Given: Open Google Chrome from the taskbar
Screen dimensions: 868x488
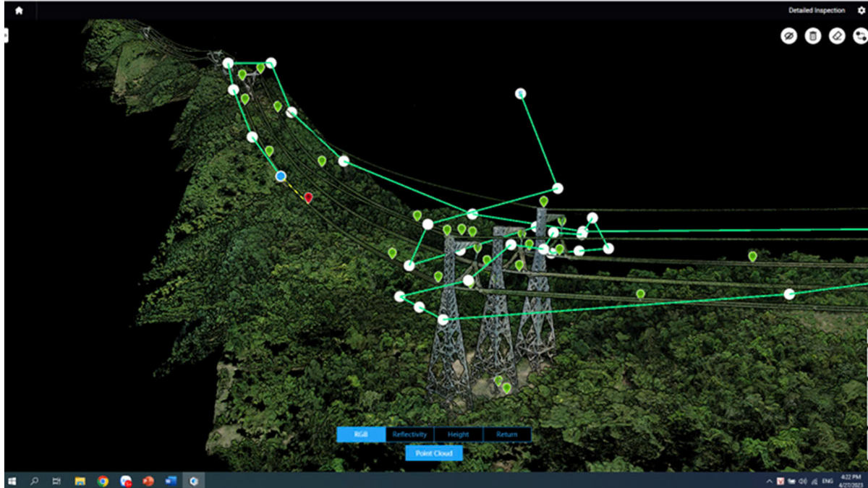Looking at the screenshot, I should coord(103,481).
